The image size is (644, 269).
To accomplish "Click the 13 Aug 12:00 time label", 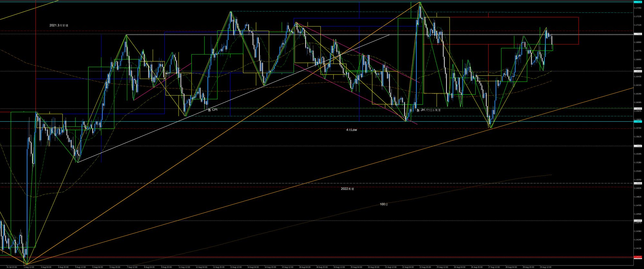I will click(x=236, y=267).
